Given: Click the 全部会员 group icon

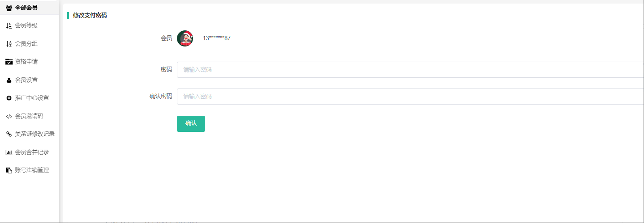Looking at the screenshot, I should pyautogui.click(x=9, y=8).
